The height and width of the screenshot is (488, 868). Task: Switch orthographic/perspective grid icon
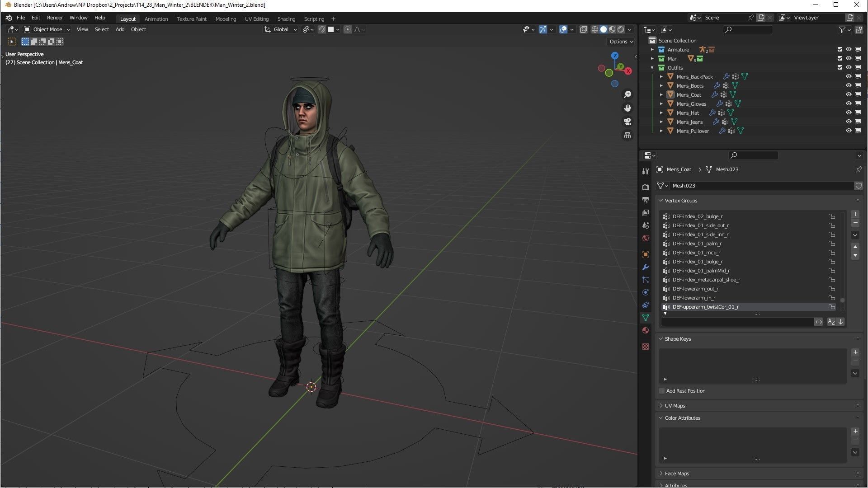[x=627, y=135]
